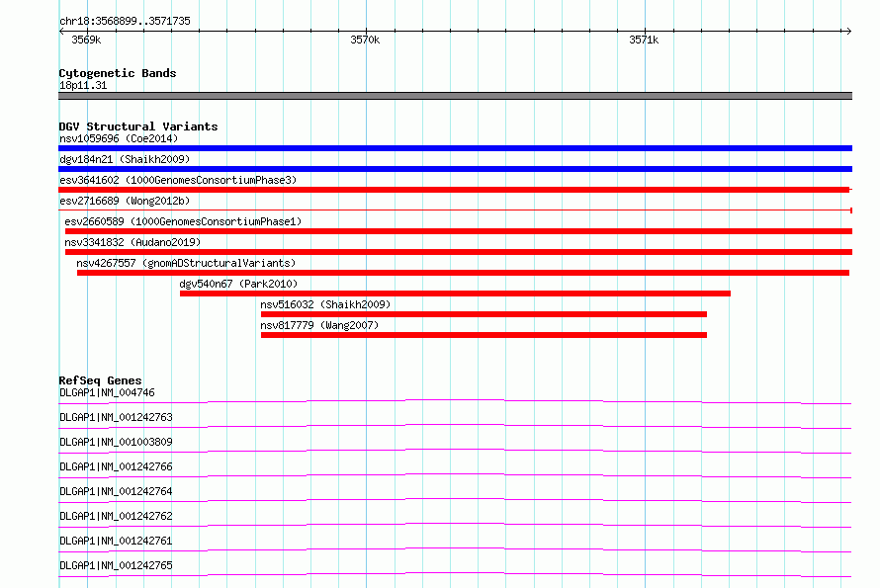Viewport: 880px width, 588px height.
Task: Click the magenta intron line under NM_001242764
Action: [x=455, y=499]
